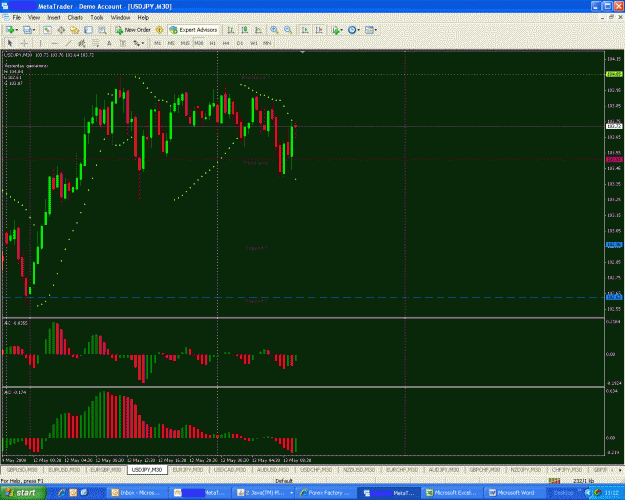Open Microsoft Word from the taskbar
This screenshot has height=500, width=625.
[516, 493]
